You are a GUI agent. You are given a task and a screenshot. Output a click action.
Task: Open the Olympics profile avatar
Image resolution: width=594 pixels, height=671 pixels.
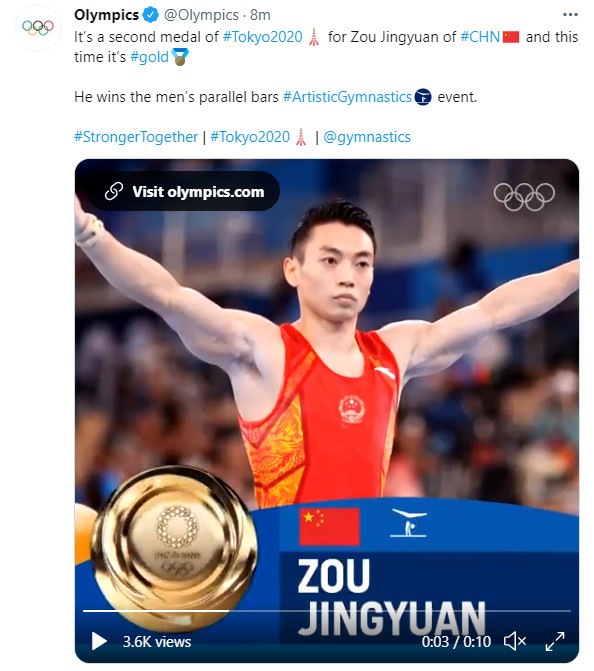(x=38, y=28)
